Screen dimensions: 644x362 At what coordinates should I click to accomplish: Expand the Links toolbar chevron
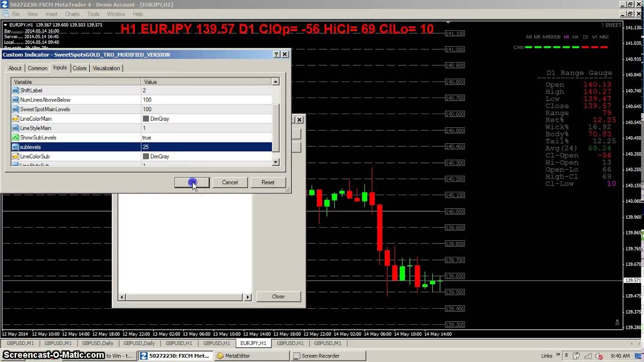(x=558, y=355)
